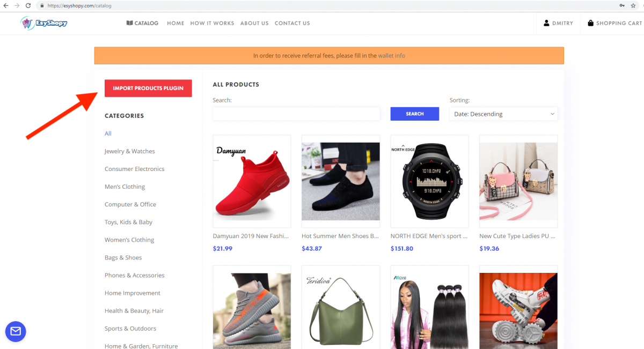The image size is (644, 349).
Task: Open the red Damyuan sneaker thumbnail
Action: tap(252, 181)
